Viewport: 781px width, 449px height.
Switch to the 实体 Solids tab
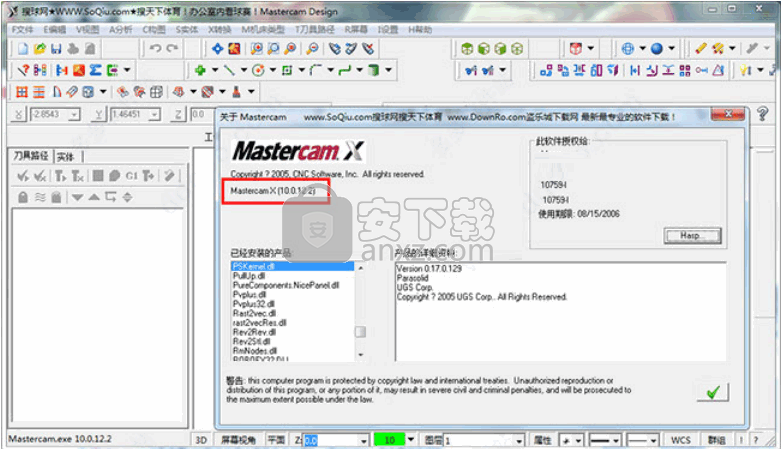tap(65, 157)
